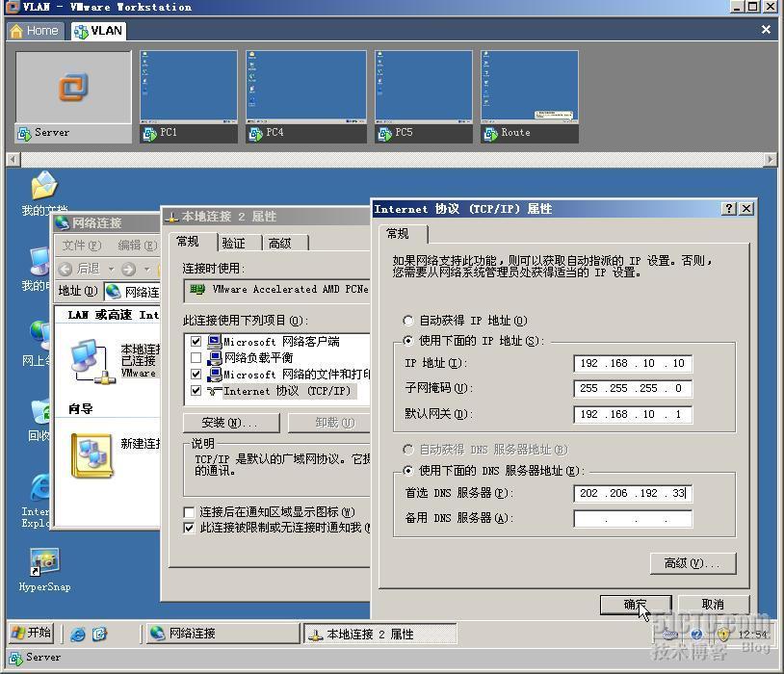Open the 高级 tab in connection properties
The width and height of the screenshot is (784, 674).
pos(285,243)
